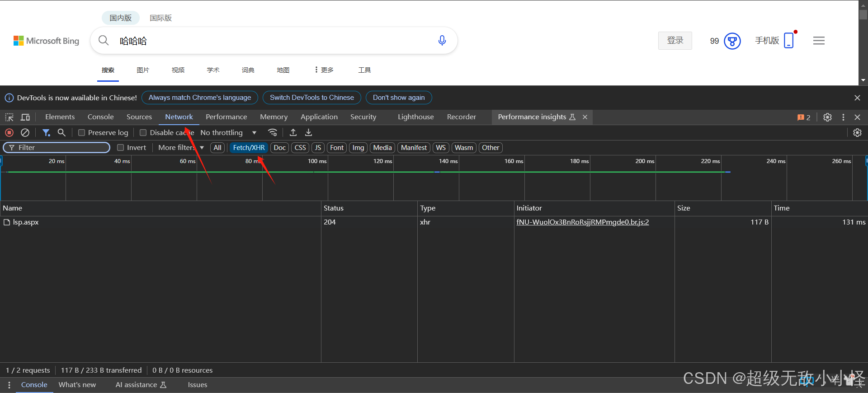Select the 图片 images search tab
The width and height of the screenshot is (868, 393).
(143, 70)
